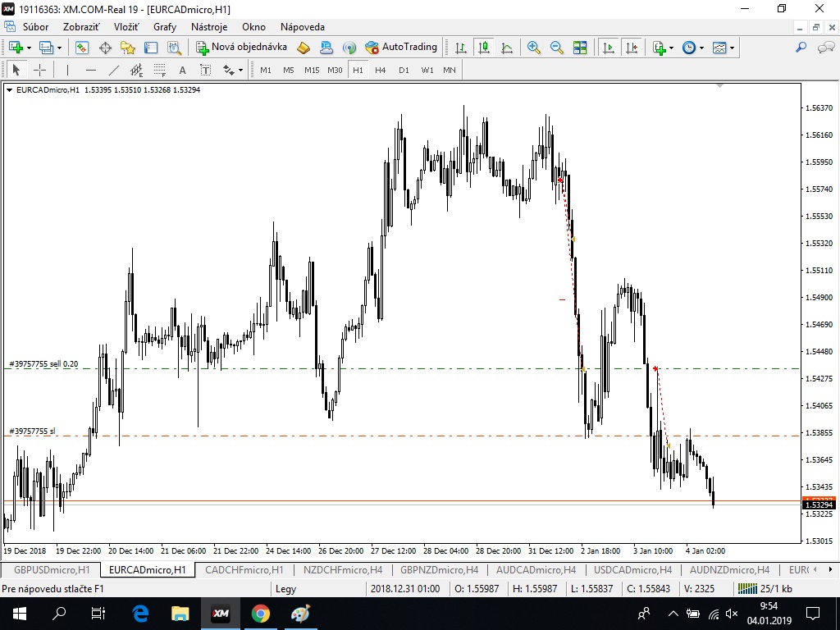Expand the profiles dropdown arrow
Image resolution: width=840 pixels, height=630 pixels.
click(x=59, y=48)
